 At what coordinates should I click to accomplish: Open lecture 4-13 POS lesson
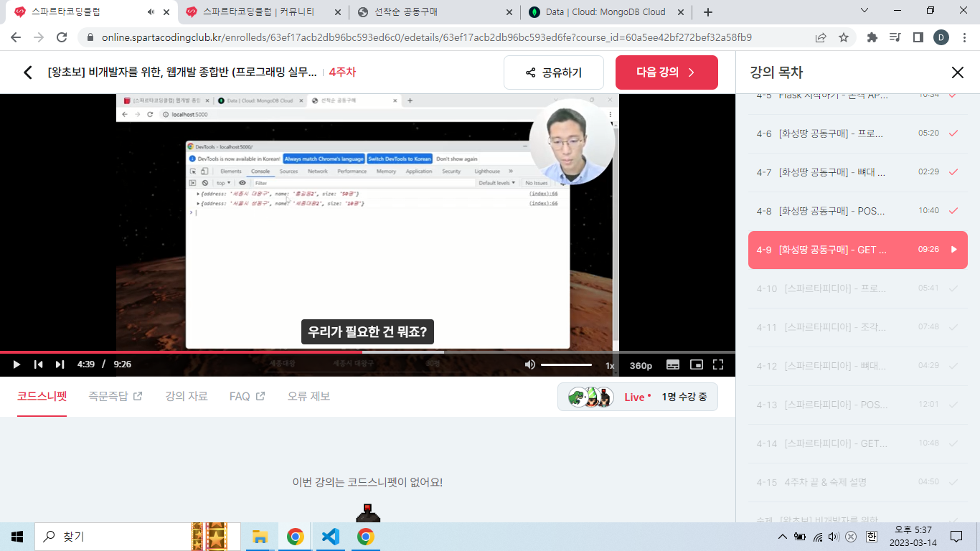(x=857, y=405)
